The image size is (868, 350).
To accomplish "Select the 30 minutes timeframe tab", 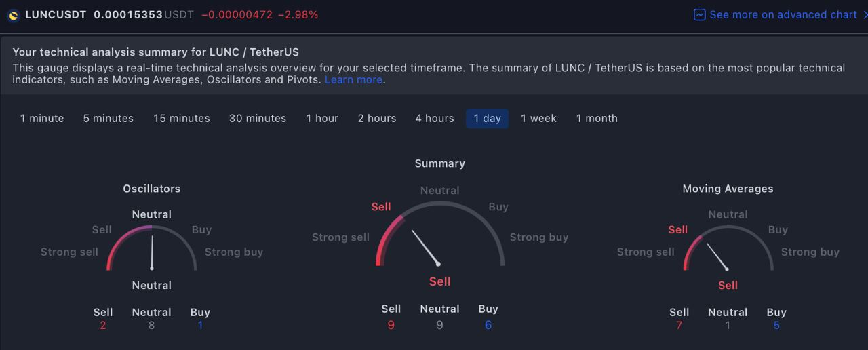I will tap(258, 119).
